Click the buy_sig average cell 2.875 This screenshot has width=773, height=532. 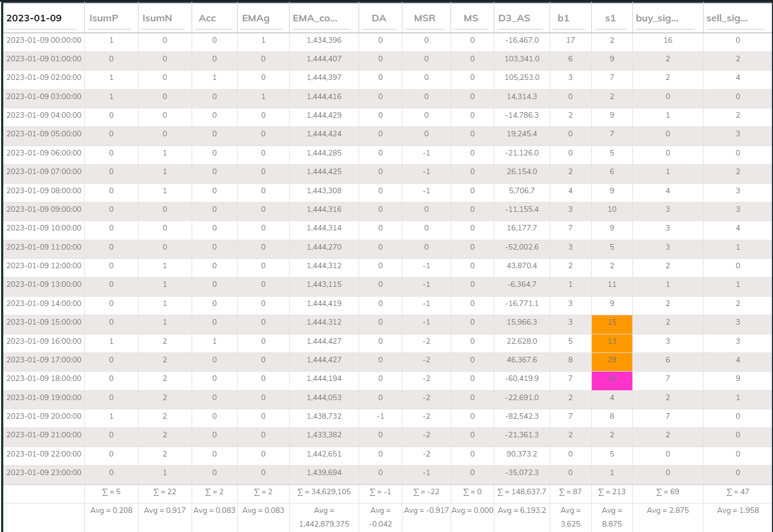pos(667,511)
